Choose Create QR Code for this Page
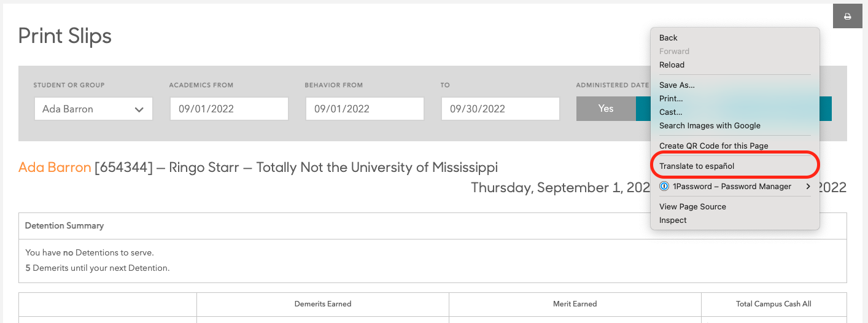The height and width of the screenshot is (323, 868). [713, 146]
